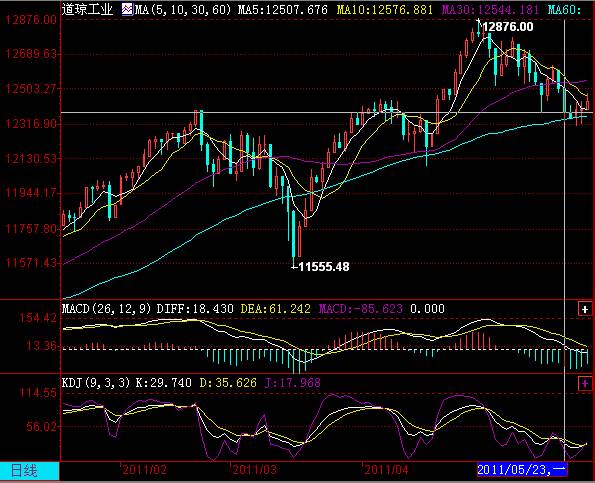Click the yellow MA10 value legend
This screenshot has height=483, width=595.
point(384,9)
